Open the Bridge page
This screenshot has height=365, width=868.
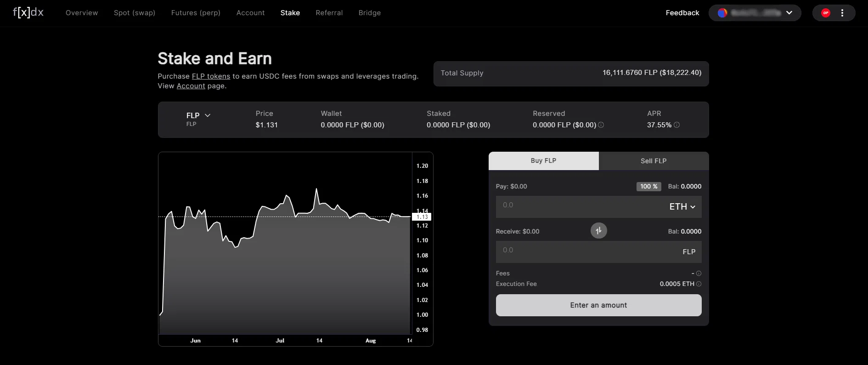click(370, 13)
